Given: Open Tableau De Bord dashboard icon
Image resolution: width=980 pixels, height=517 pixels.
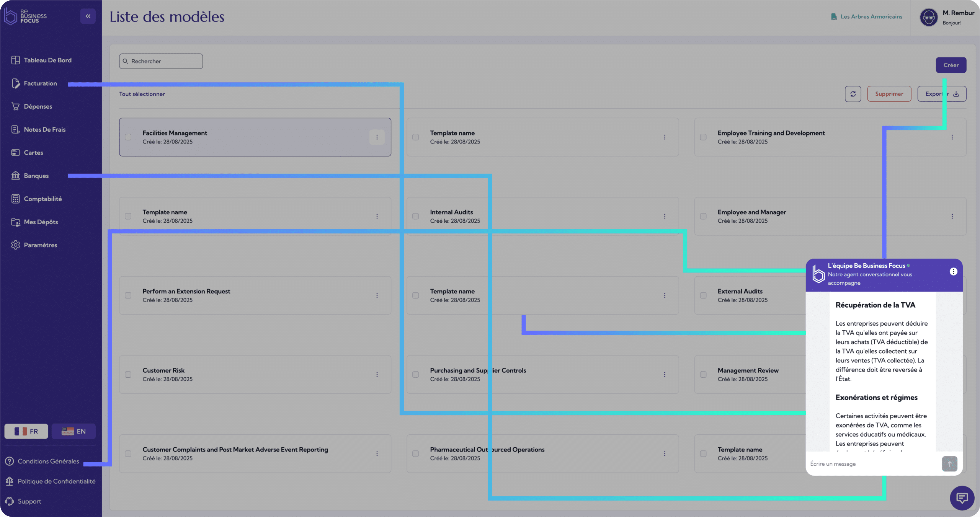Looking at the screenshot, I should click(x=15, y=60).
